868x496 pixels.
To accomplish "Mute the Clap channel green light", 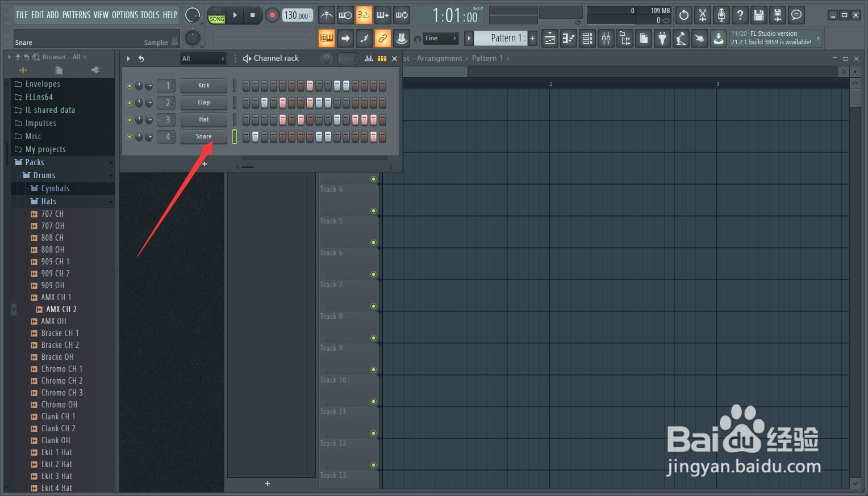I will 130,103.
